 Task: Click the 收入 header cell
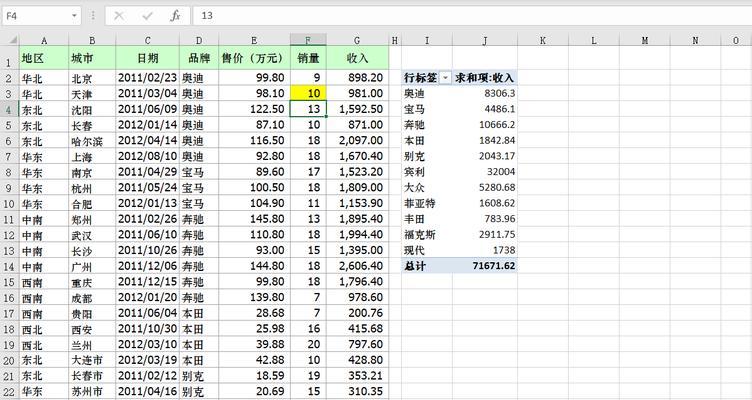click(357, 58)
